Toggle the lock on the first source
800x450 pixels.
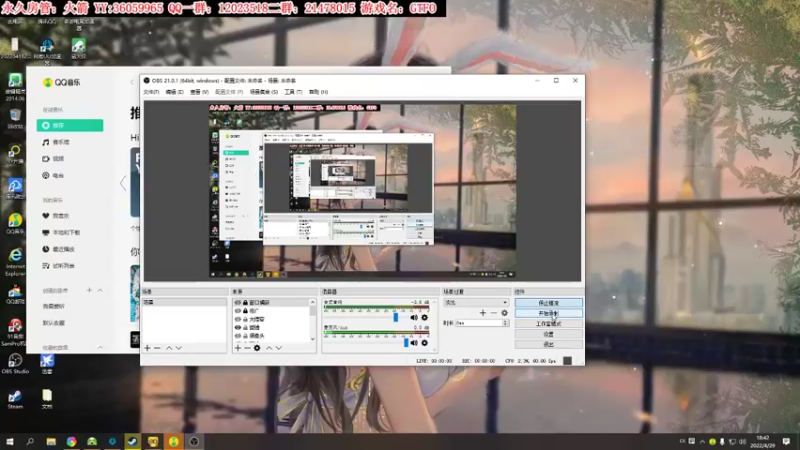(x=245, y=303)
